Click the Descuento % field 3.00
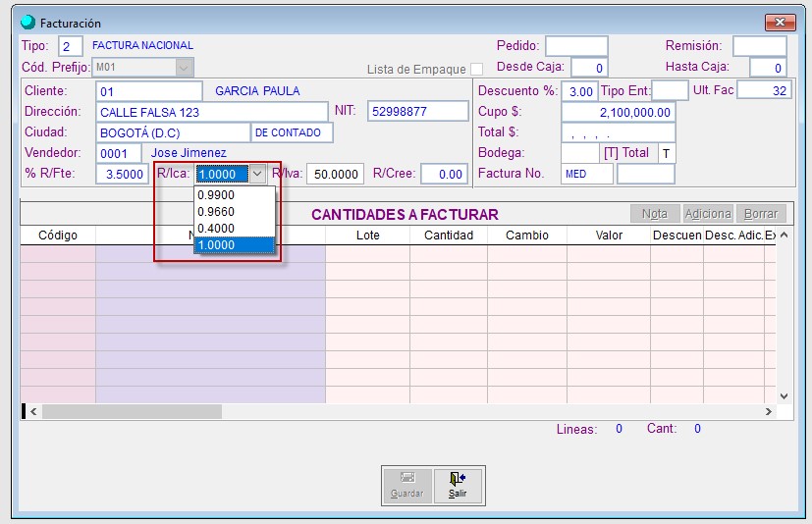Viewport: 812px width, 524px height. tap(580, 91)
